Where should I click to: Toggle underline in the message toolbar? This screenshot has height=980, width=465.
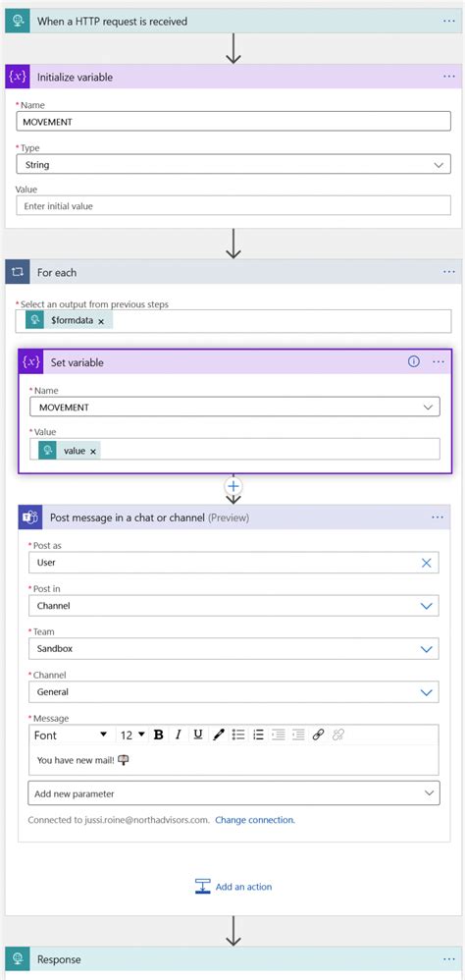[198, 735]
